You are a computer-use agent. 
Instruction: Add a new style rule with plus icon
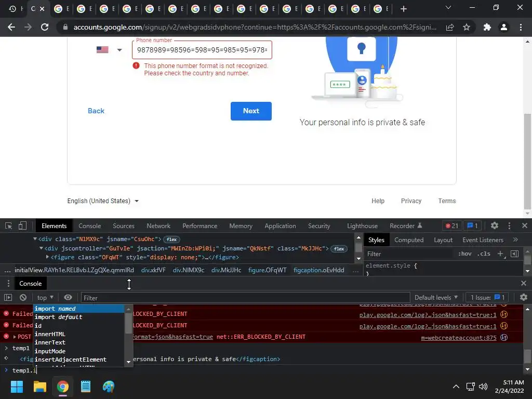point(500,254)
